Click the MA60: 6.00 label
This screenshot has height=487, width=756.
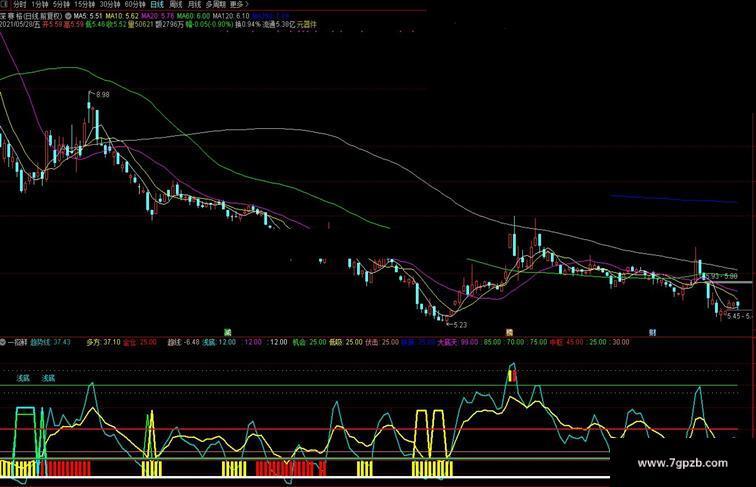(x=193, y=16)
